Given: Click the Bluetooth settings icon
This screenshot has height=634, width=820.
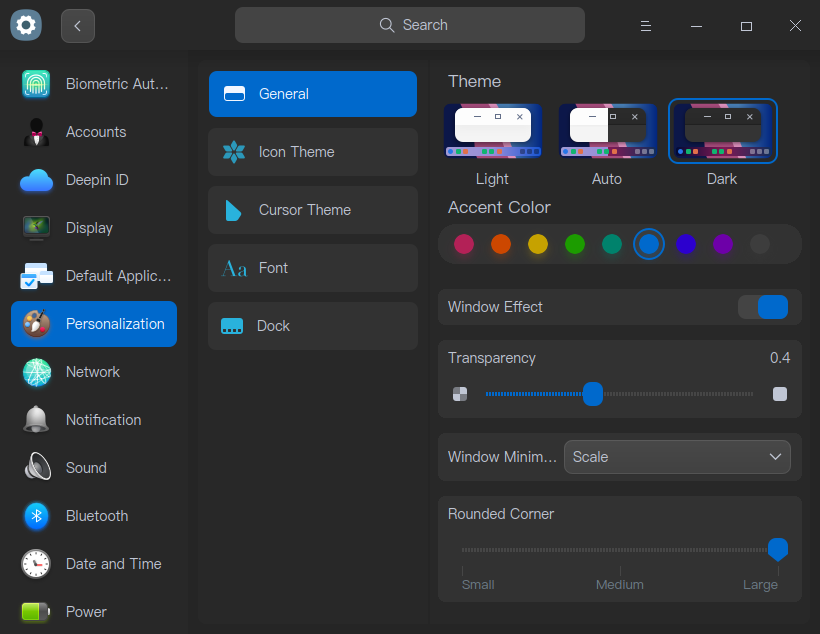Looking at the screenshot, I should (x=36, y=516).
